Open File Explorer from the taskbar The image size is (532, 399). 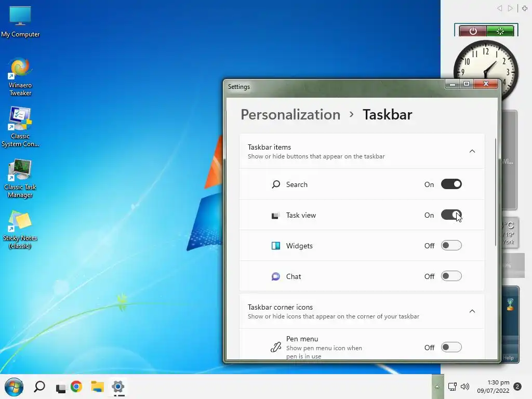(x=97, y=387)
